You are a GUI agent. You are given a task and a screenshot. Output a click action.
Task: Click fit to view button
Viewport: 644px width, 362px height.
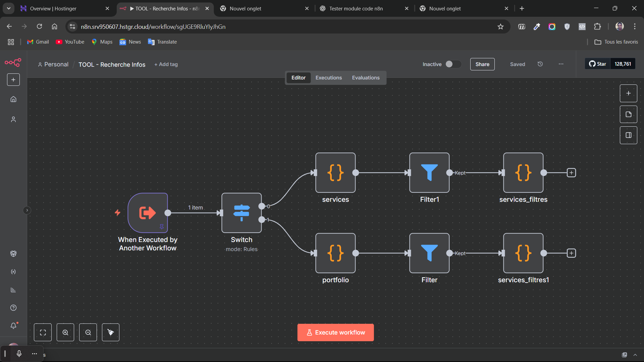tap(43, 333)
